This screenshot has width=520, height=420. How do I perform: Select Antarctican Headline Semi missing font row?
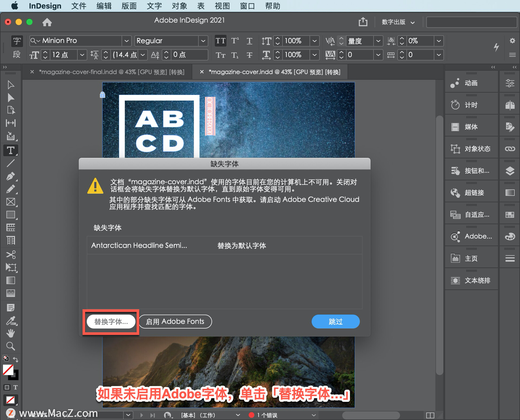(225, 245)
